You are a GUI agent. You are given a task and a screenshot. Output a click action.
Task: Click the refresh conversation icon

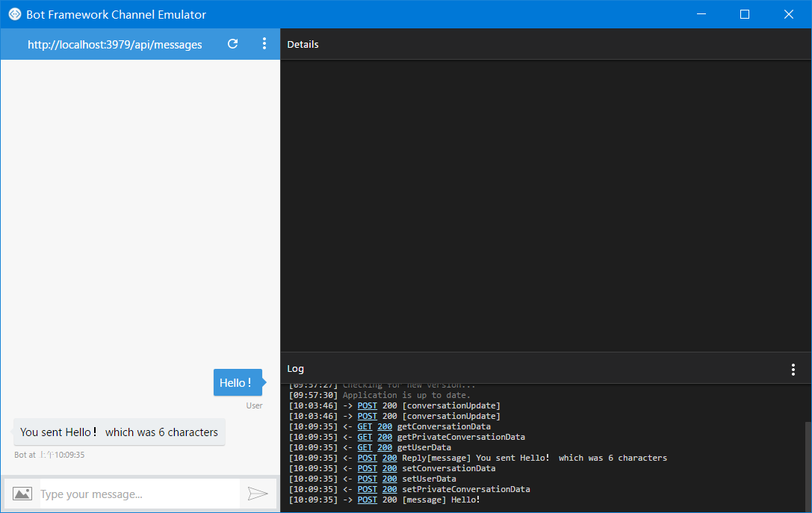232,44
